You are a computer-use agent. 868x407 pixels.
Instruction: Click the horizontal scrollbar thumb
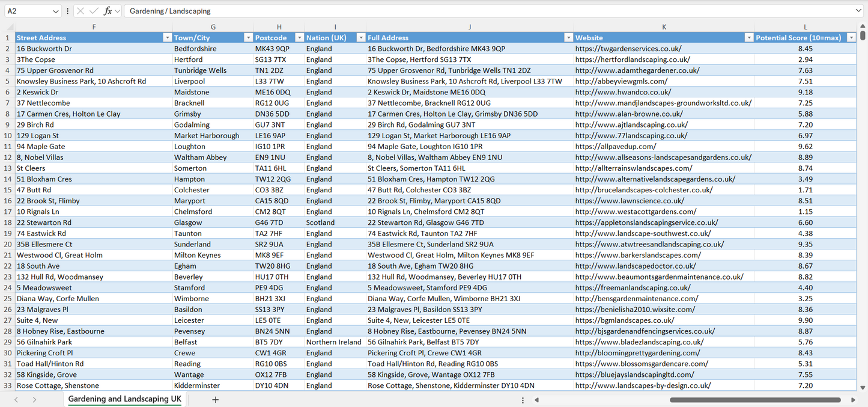pos(754,400)
